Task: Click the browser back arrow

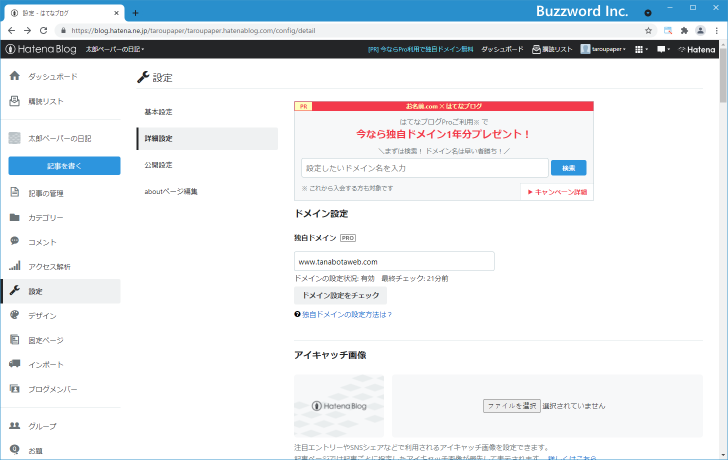Action: pos(12,31)
